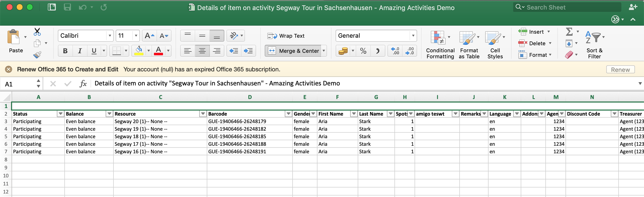The height and width of the screenshot is (197, 644).
Task: Click the Redo arrow icon
Action: (x=103, y=7)
